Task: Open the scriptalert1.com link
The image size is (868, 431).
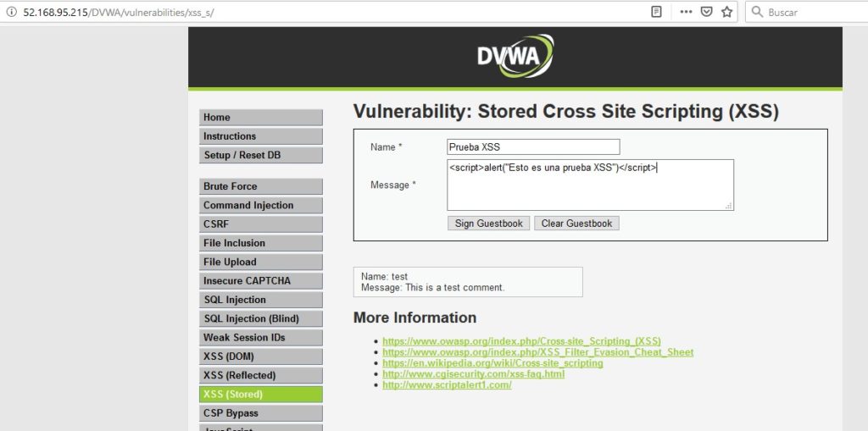Action: point(447,385)
